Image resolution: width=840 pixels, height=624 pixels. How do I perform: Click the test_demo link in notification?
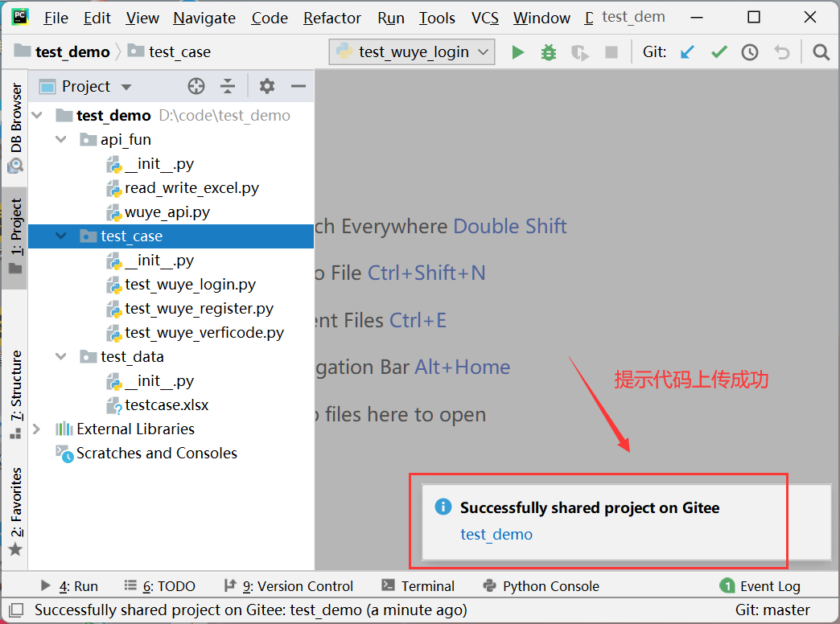coord(496,535)
